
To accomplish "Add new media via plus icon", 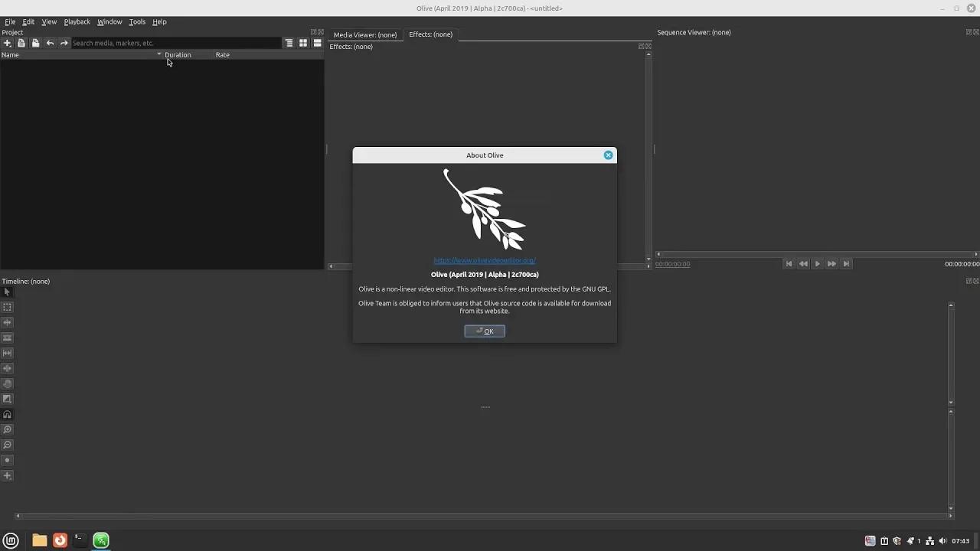I will coord(7,43).
